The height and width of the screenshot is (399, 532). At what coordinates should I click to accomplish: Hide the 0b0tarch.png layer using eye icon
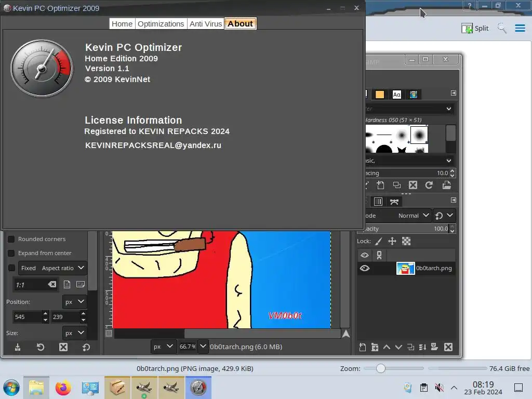click(365, 269)
